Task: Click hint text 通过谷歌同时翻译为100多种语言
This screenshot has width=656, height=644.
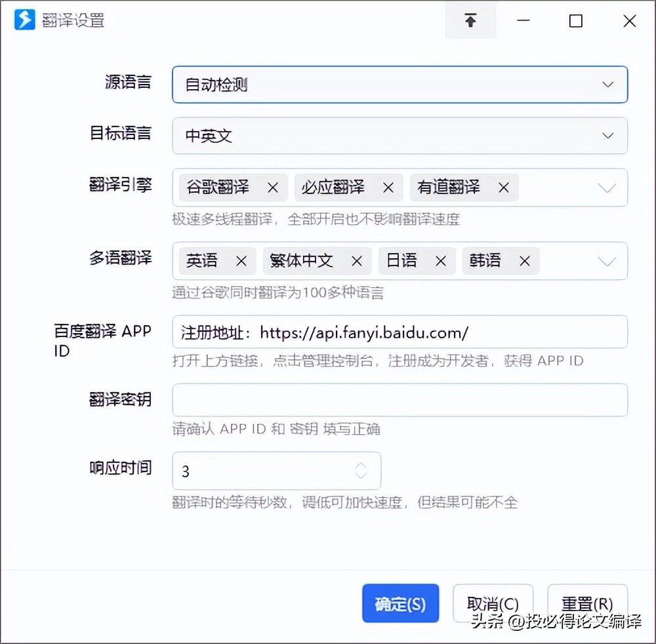Action: [x=277, y=292]
